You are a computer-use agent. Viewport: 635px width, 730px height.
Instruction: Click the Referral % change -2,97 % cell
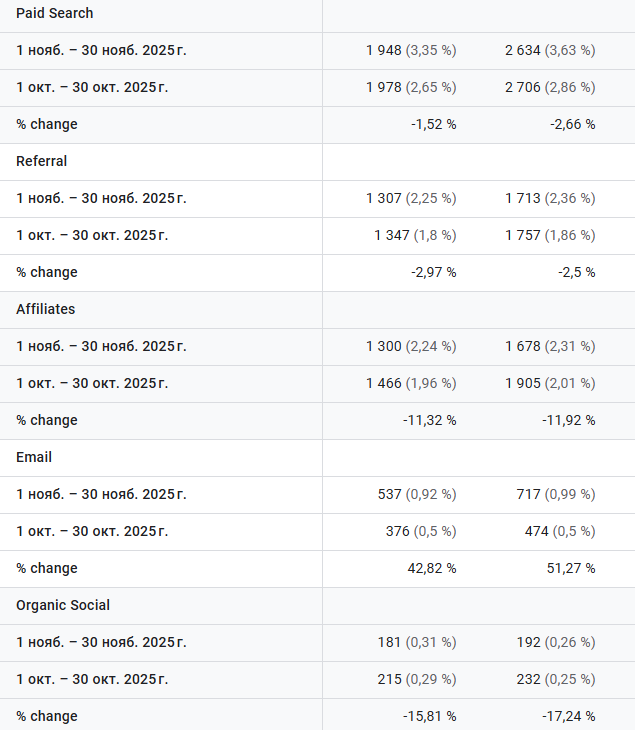click(433, 272)
